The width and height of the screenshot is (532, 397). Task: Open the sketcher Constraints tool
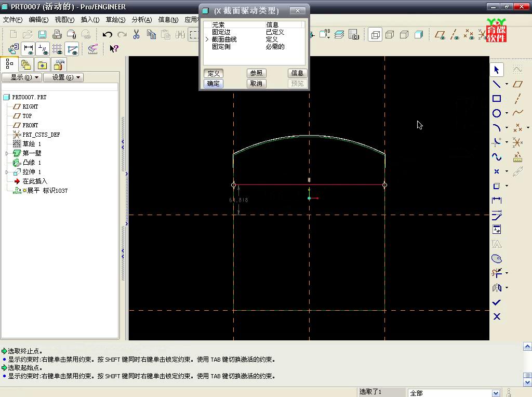[497, 229]
